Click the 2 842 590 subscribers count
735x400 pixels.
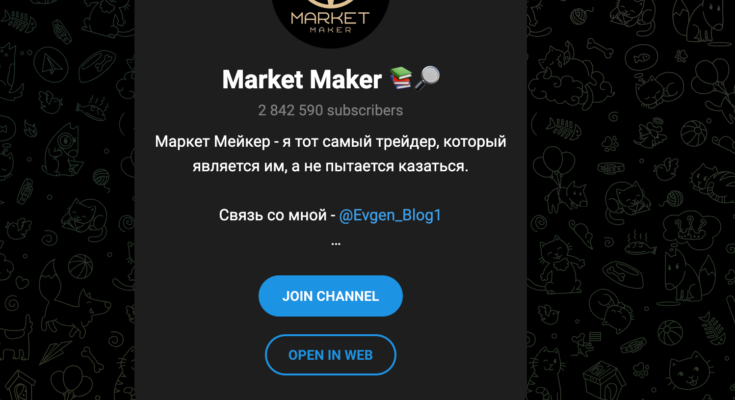click(330, 110)
